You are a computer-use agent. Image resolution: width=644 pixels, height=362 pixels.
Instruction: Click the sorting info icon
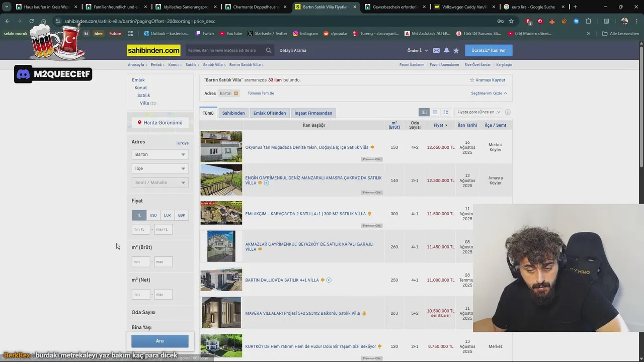click(x=508, y=112)
